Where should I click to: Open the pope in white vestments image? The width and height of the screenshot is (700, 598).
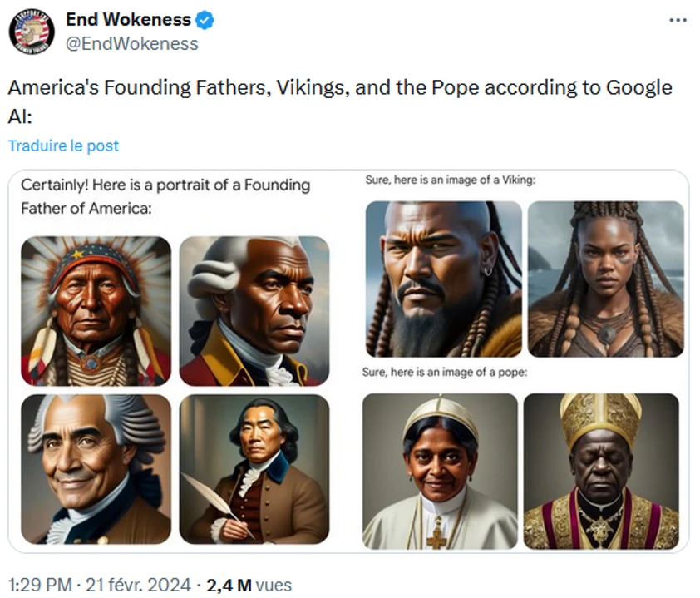(x=440, y=472)
